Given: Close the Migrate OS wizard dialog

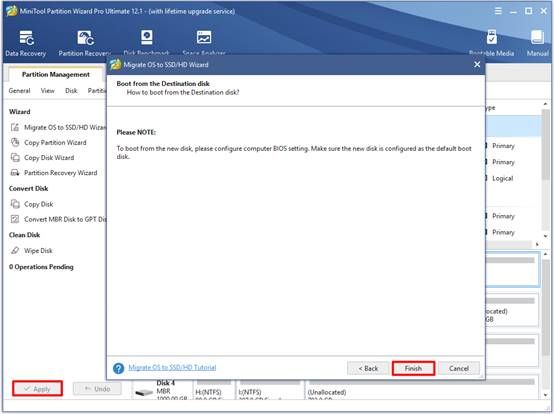Looking at the screenshot, I should 477,65.
